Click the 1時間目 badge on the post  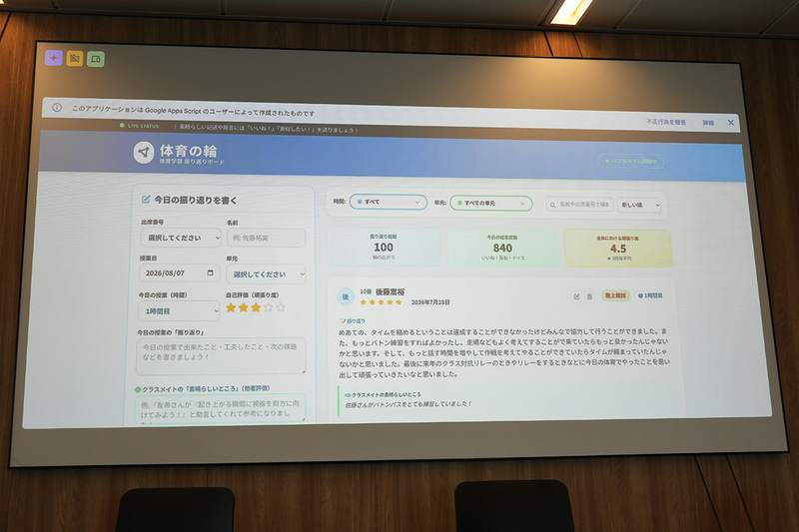pyautogui.click(x=651, y=295)
